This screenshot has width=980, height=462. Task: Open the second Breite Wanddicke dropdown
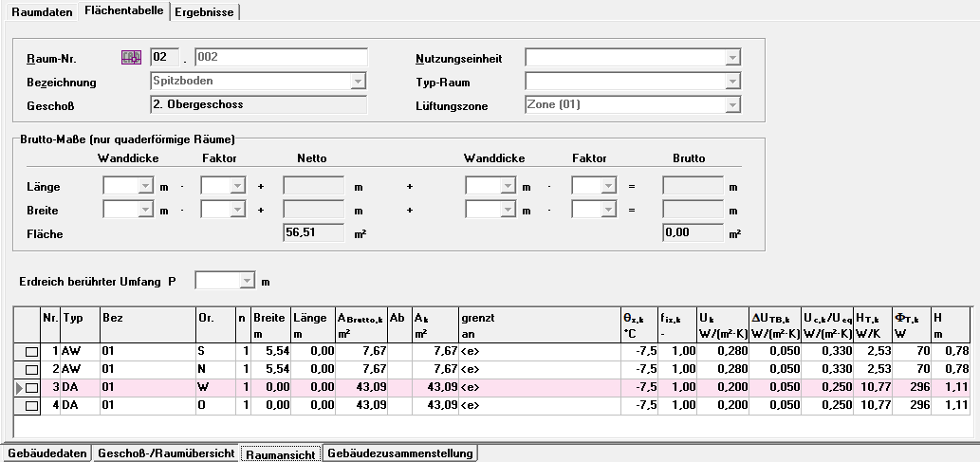pos(508,210)
